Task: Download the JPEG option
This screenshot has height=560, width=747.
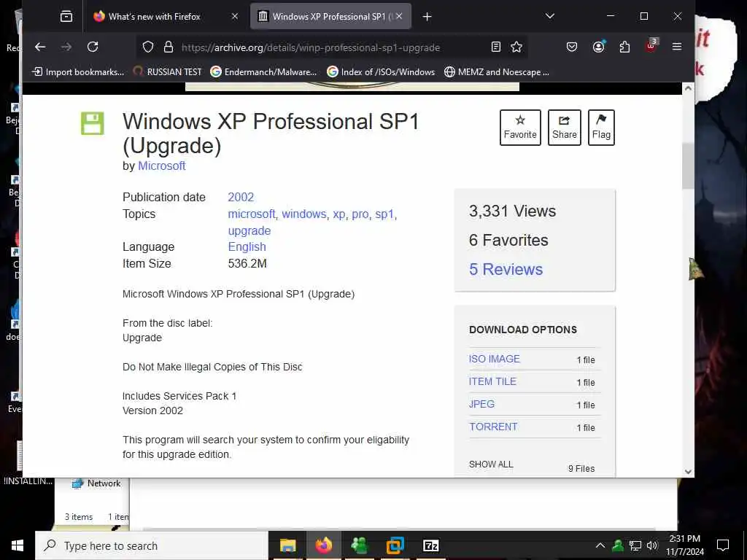Action: click(481, 404)
